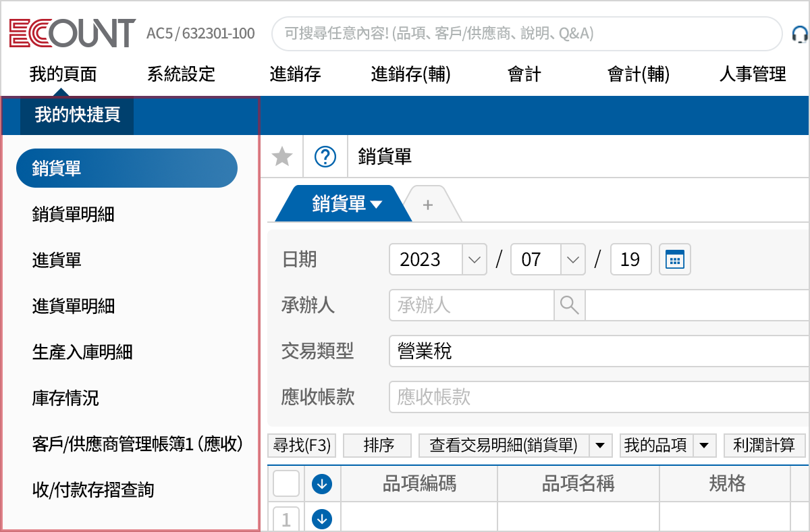Open help using the question mark icon
The width and height of the screenshot is (810, 532).
(x=325, y=156)
